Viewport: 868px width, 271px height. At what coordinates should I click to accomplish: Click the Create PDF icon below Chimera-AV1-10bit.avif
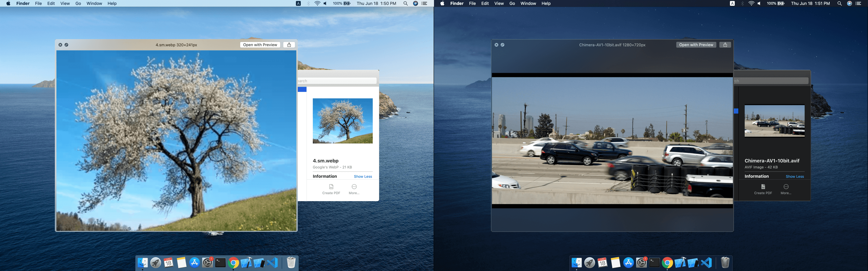tap(763, 187)
